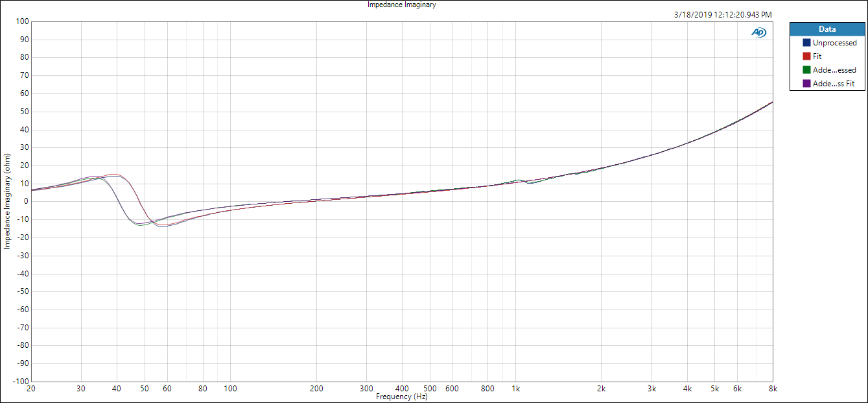This screenshot has height=403, width=868.
Task: Click the 100 value on vertical axis
Action: [x=22, y=21]
